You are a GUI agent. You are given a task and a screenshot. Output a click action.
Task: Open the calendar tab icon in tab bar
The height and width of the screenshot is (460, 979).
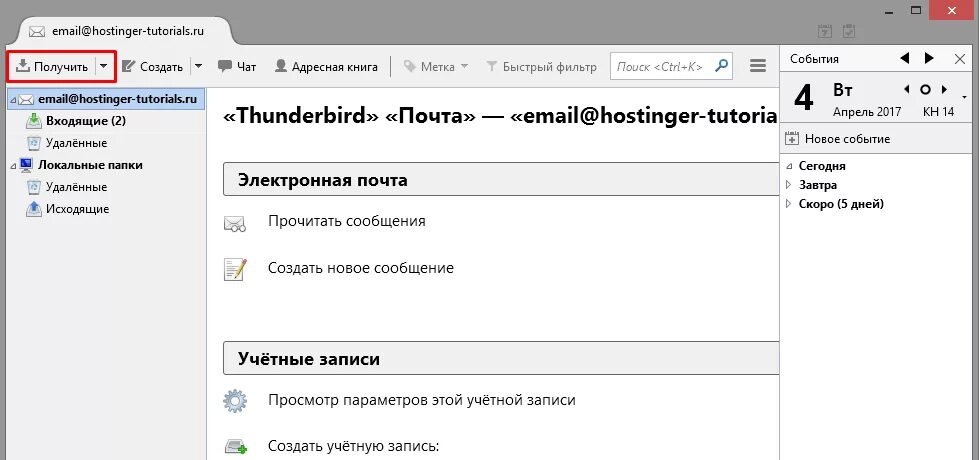pyautogui.click(x=824, y=31)
